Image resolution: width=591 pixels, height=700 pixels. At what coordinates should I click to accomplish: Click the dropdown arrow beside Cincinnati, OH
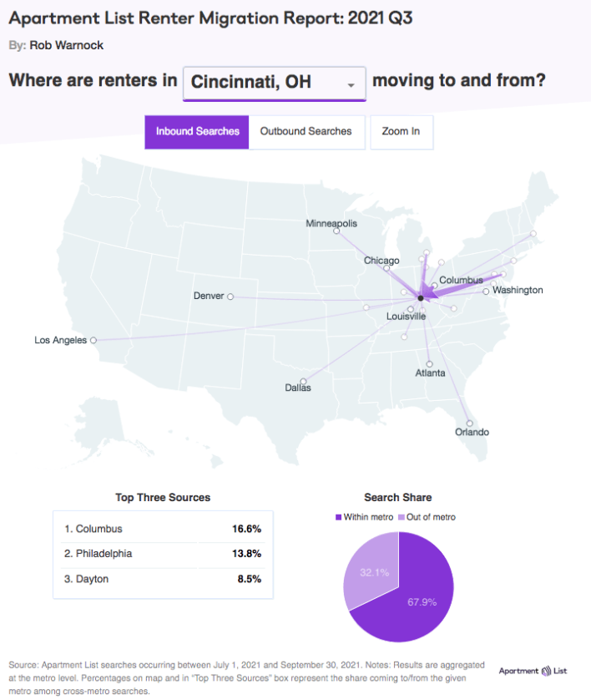tap(351, 85)
